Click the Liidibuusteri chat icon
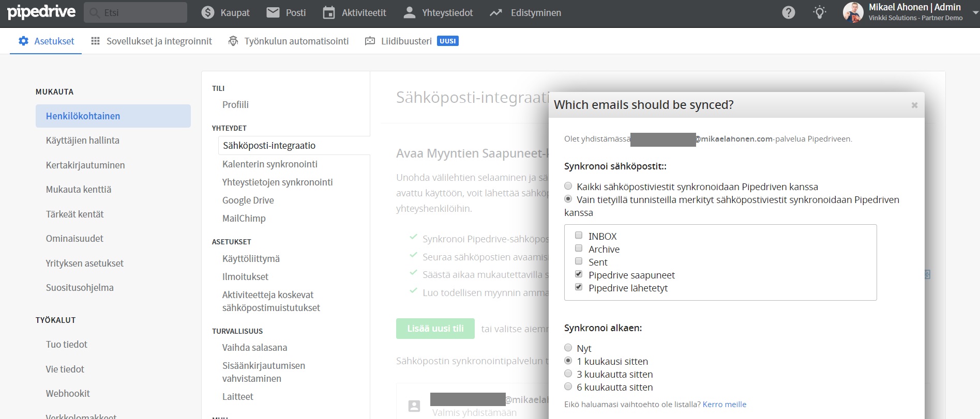Viewport: 980px width, 419px height. click(x=370, y=41)
